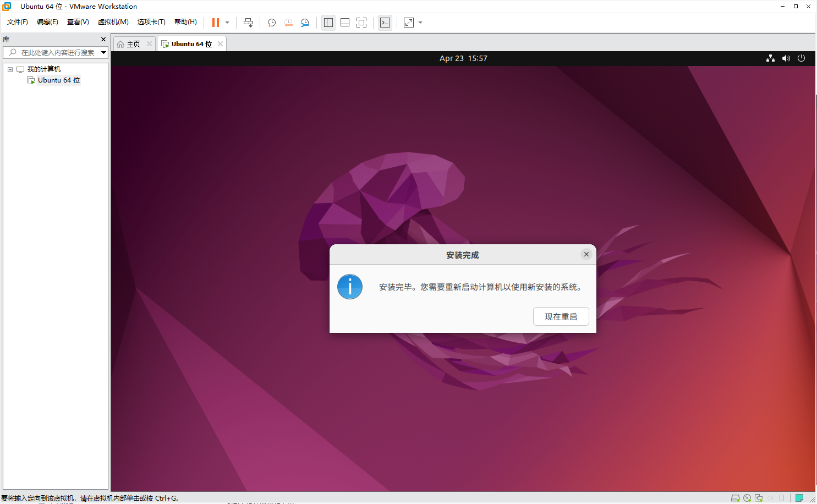Open the 编辑(E) menu
Screen dimensions: 817x504
pos(47,22)
